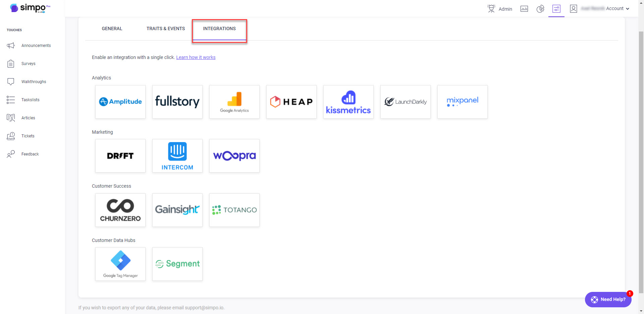Open the Mixpanel integration card
644x314 pixels.
point(463,102)
